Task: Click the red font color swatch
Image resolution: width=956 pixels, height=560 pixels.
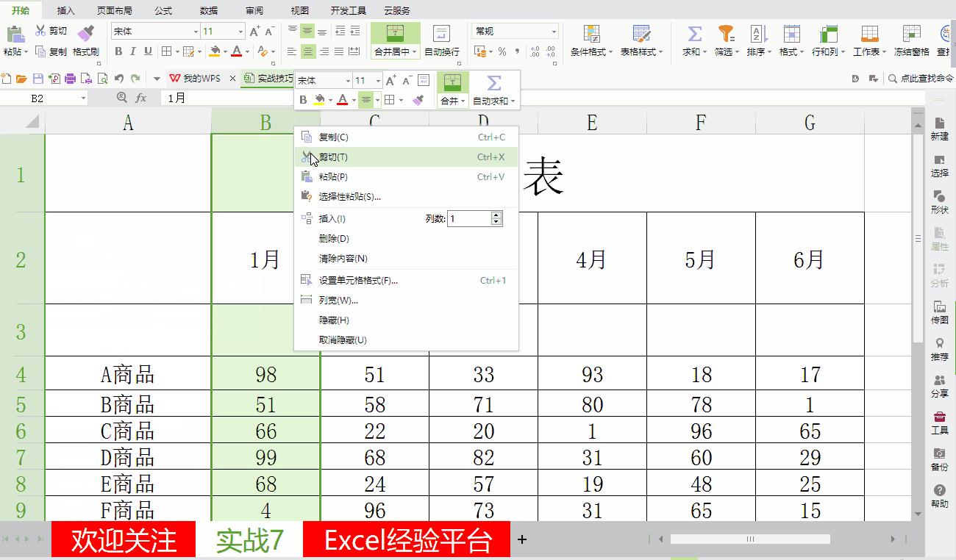Action: click(x=237, y=52)
